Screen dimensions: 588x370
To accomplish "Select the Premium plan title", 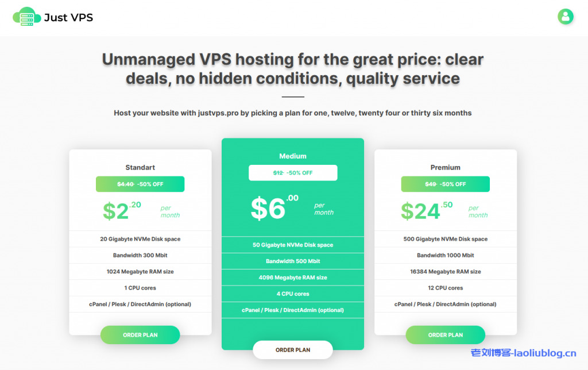I will point(446,168).
